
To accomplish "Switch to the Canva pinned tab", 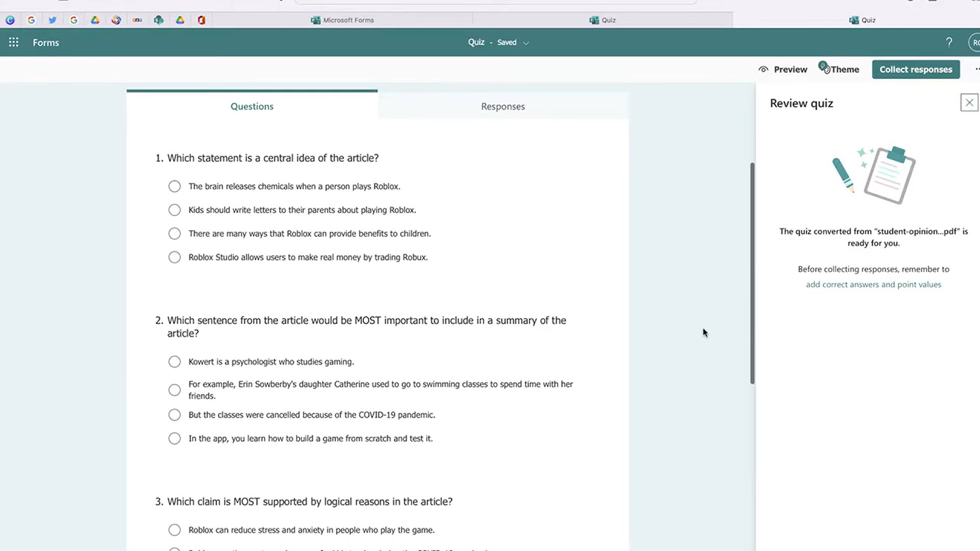I will (x=10, y=20).
